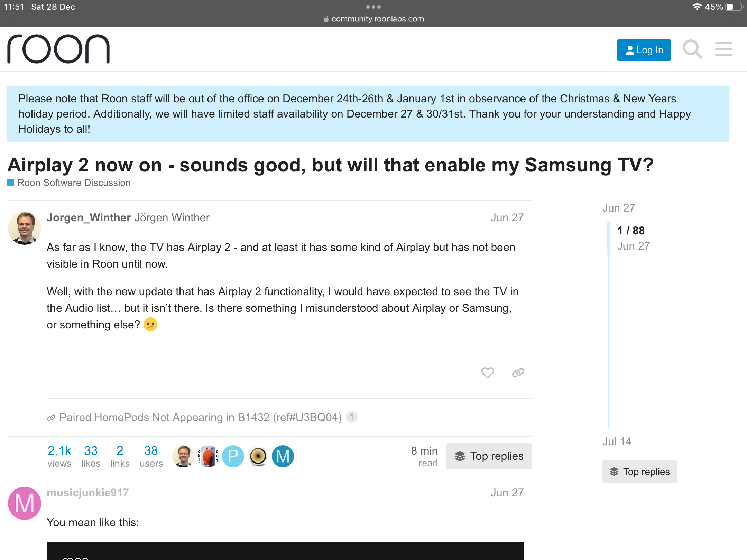Click the 8 min read estimate
The height and width of the screenshot is (560, 747).
(424, 456)
